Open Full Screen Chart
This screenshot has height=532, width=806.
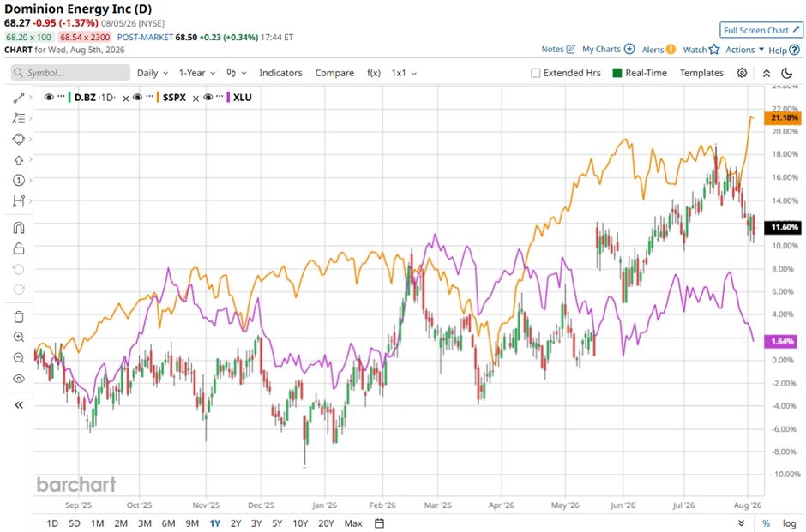tap(761, 30)
